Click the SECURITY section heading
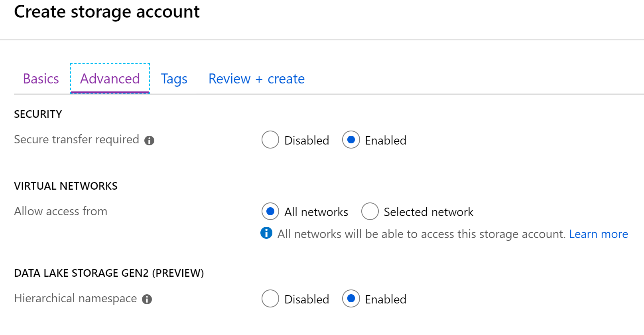Screen dimensions: 644x335 pos(38,114)
